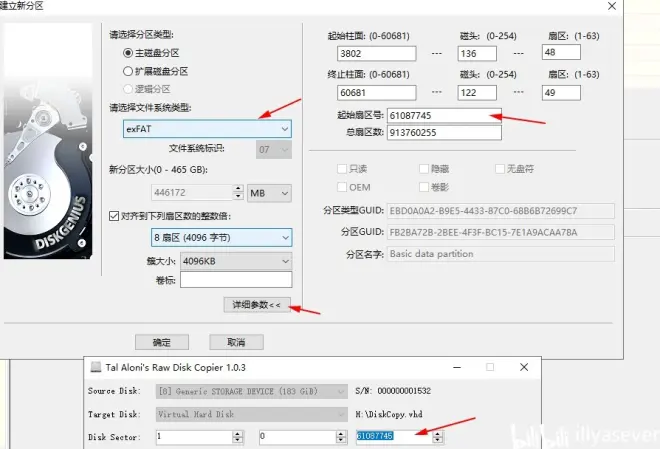This screenshot has height=449, width=660.
Task: Click the partition size field 446172
Action: 192,193
